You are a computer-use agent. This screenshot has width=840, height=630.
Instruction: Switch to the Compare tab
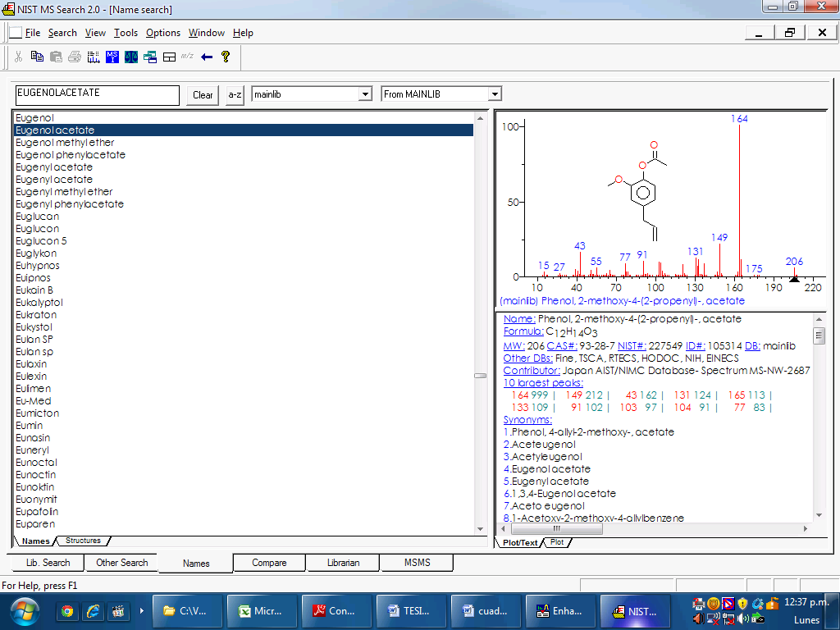tap(269, 563)
